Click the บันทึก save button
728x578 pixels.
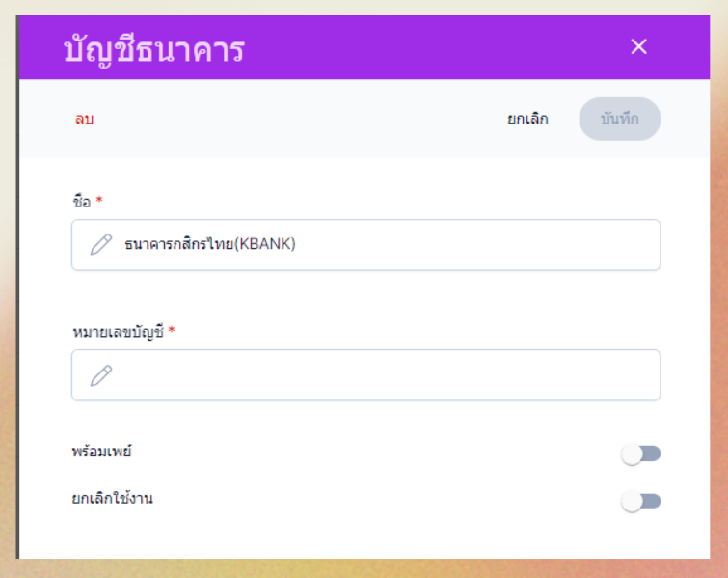[x=619, y=119]
